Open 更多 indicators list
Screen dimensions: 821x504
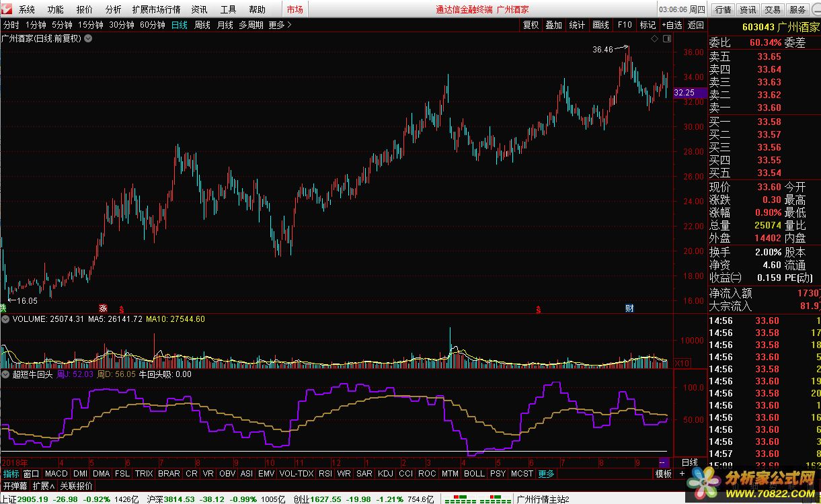coord(547,474)
